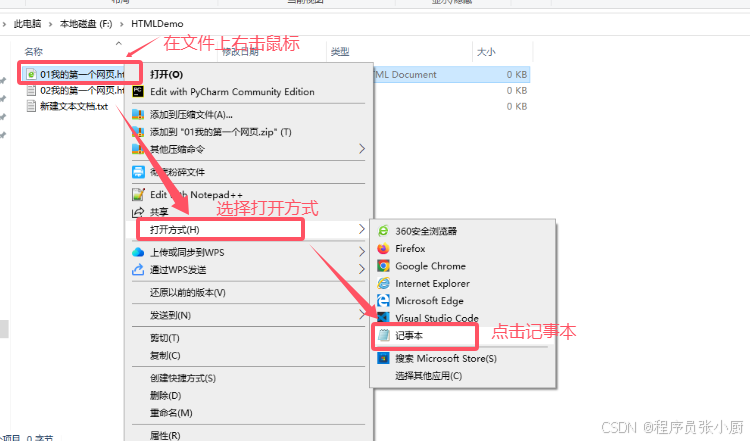Select 搜索 Microsoft Store(S)
Image resolution: width=750 pixels, height=441 pixels.
[x=463, y=358]
